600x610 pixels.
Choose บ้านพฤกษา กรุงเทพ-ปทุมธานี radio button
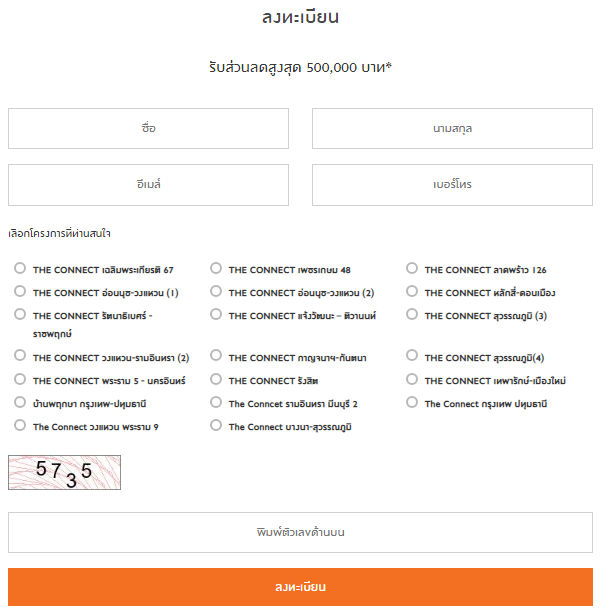[x=20, y=403]
